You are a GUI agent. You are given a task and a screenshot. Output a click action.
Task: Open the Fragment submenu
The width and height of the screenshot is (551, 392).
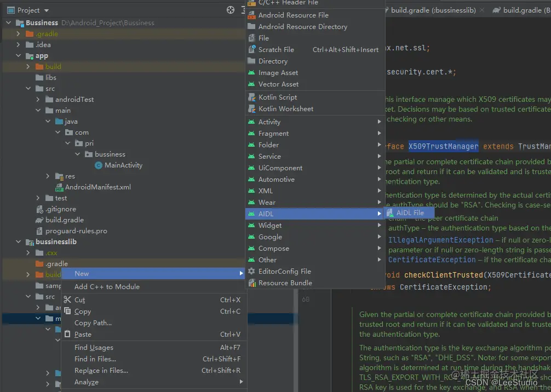(315, 134)
